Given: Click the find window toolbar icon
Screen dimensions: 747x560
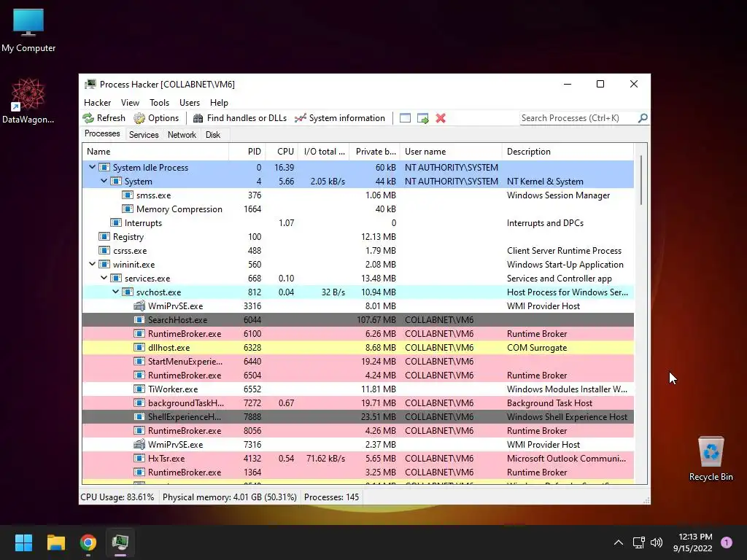Looking at the screenshot, I should click(x=405, y=118).
